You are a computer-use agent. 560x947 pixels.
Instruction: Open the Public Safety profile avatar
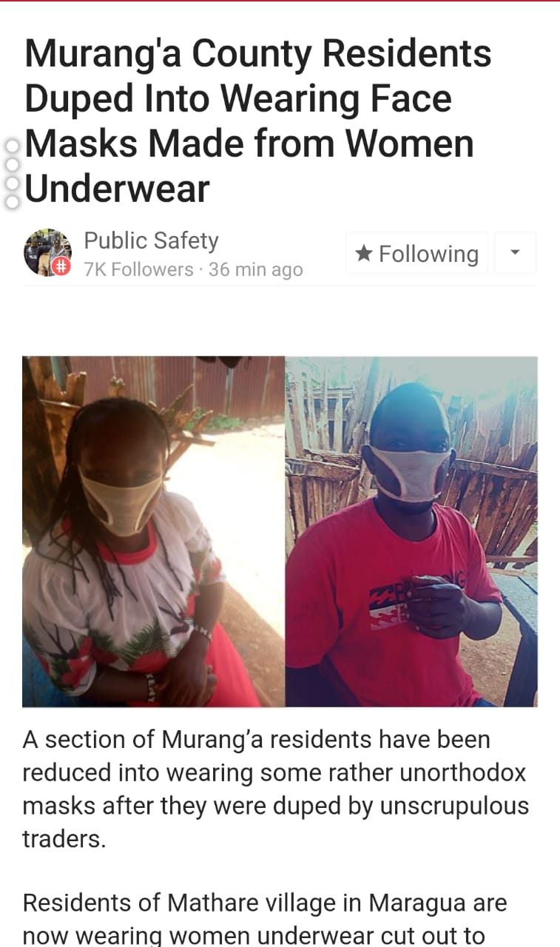(x=48, y=252)
